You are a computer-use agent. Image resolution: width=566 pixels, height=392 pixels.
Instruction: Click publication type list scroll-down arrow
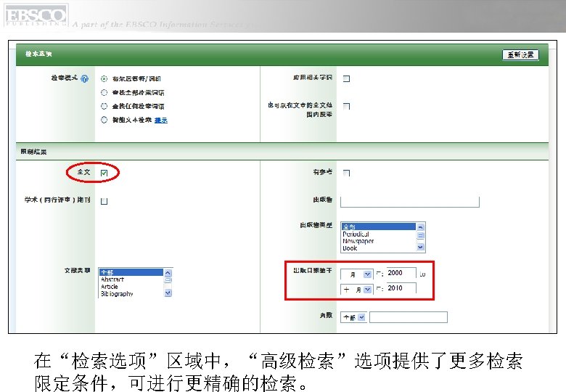click(x=420, y=248)
